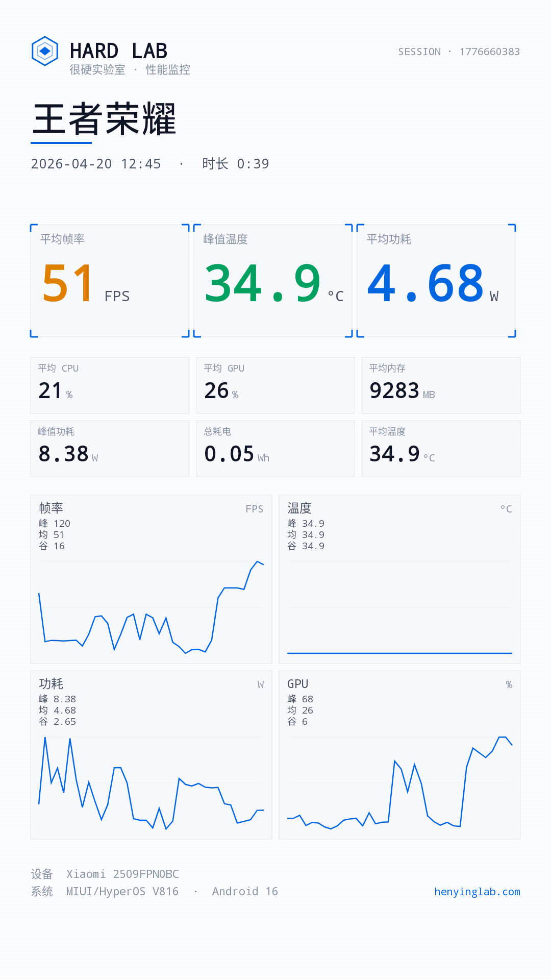Click the W unit label on power chart
Screen dimensions: 551x980
pos(261,684)
